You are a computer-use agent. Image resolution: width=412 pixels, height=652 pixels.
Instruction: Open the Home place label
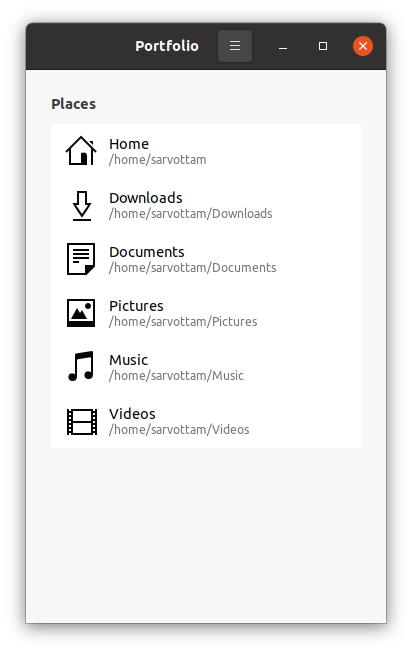tap(129, 144)
